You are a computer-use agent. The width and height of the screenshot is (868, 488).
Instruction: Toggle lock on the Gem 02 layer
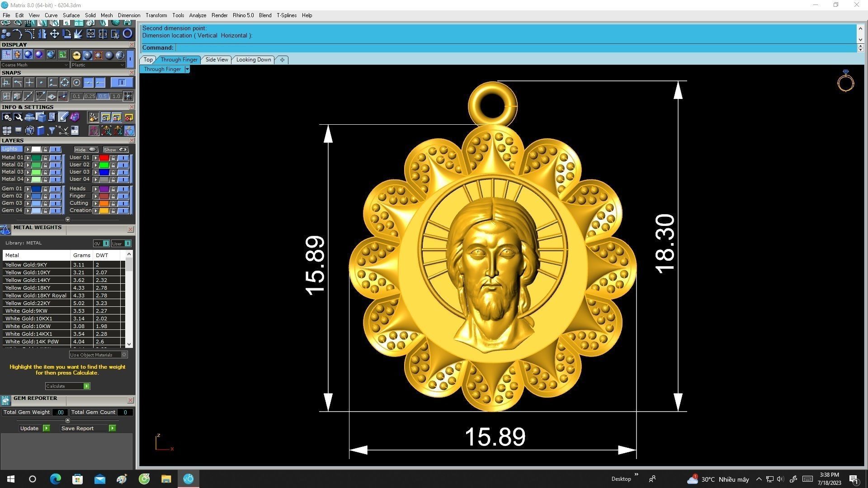click(45, 196)
